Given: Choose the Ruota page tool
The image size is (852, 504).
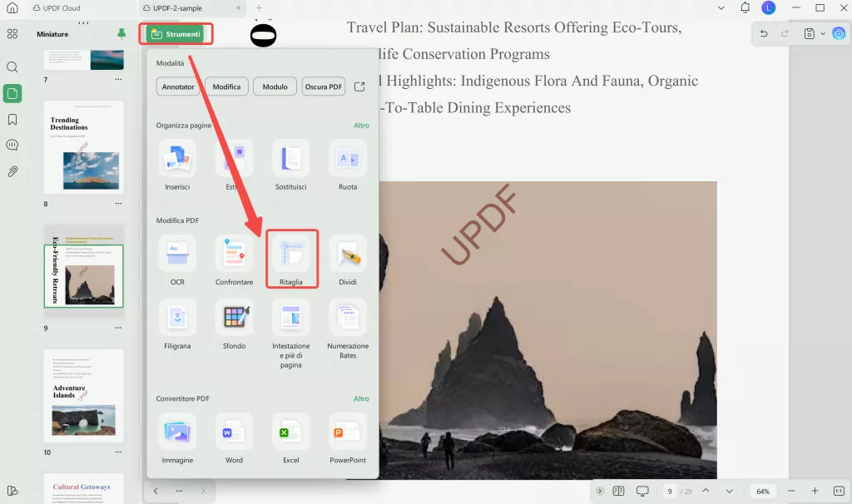Looking at the screenshot, I should tap(348, 166).
